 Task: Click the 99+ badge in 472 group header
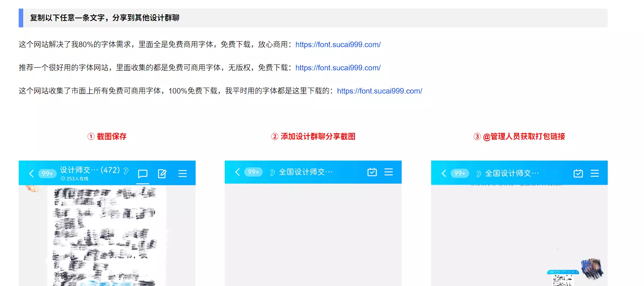[x=47, y=173]
